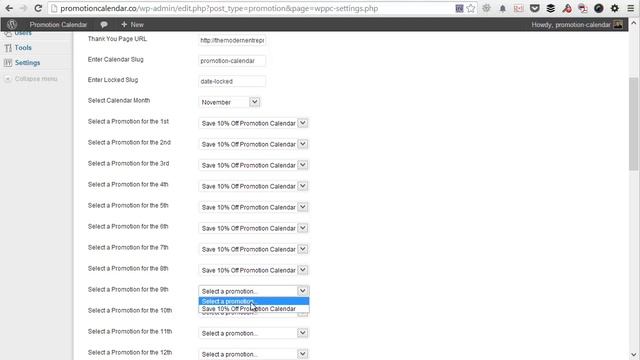Bookmark this page with the star icon

[471, 8]
